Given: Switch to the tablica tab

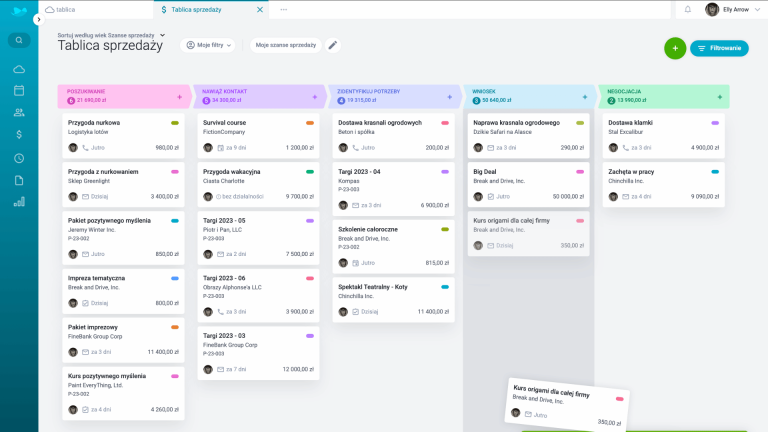Looking at the screenshot, I should pyautogui.click(x=66, y=9).
